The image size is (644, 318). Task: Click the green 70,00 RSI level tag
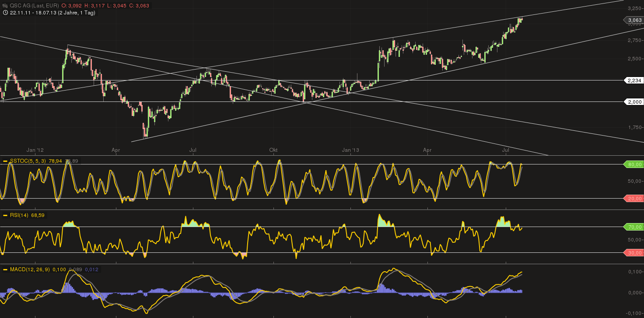633,227
